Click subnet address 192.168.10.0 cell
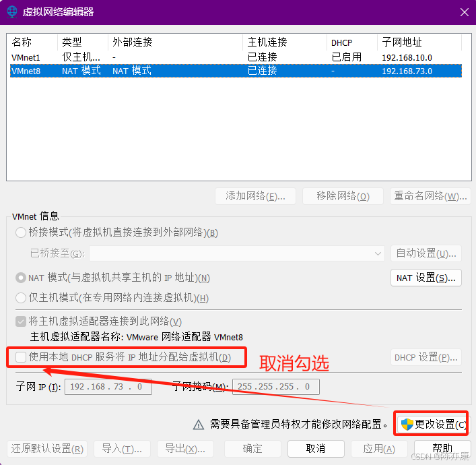 [x=407, y=57]
